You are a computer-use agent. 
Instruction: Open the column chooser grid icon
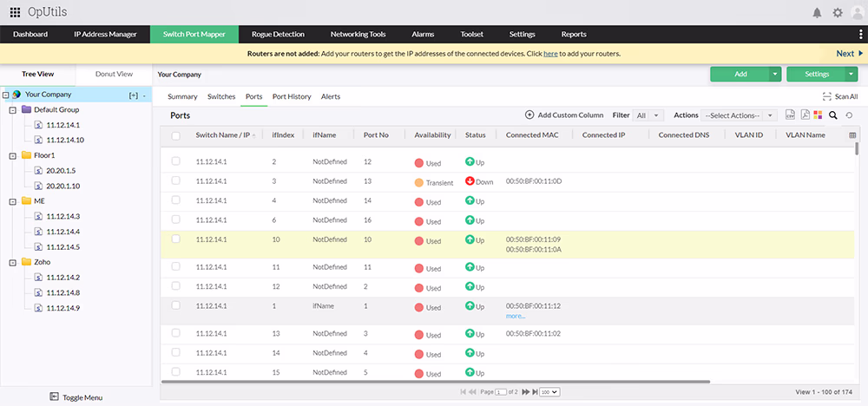tap(852, 135)
